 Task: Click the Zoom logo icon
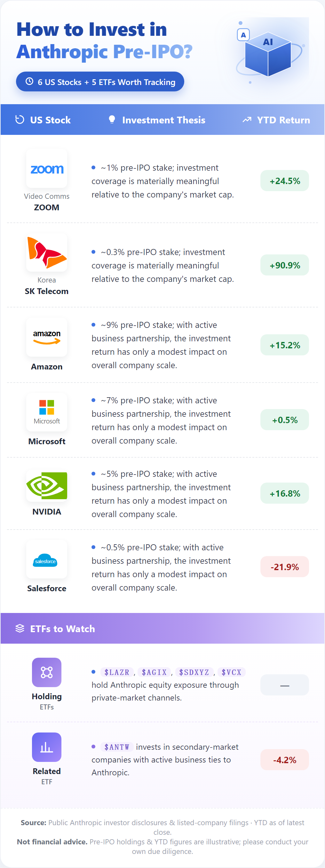(47, 169)
